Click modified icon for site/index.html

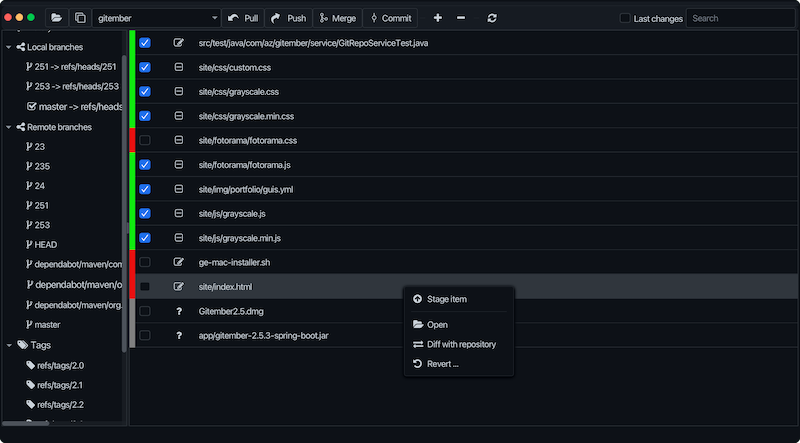pyautogui.click(x=179, y=287)
